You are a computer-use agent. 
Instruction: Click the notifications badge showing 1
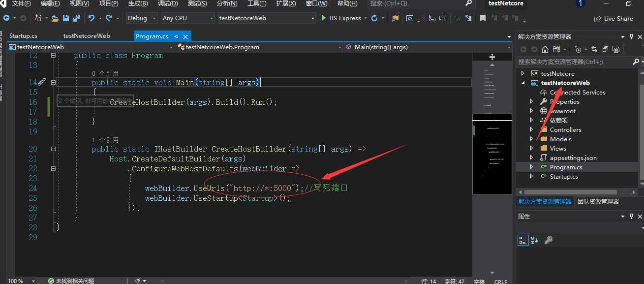581,3
